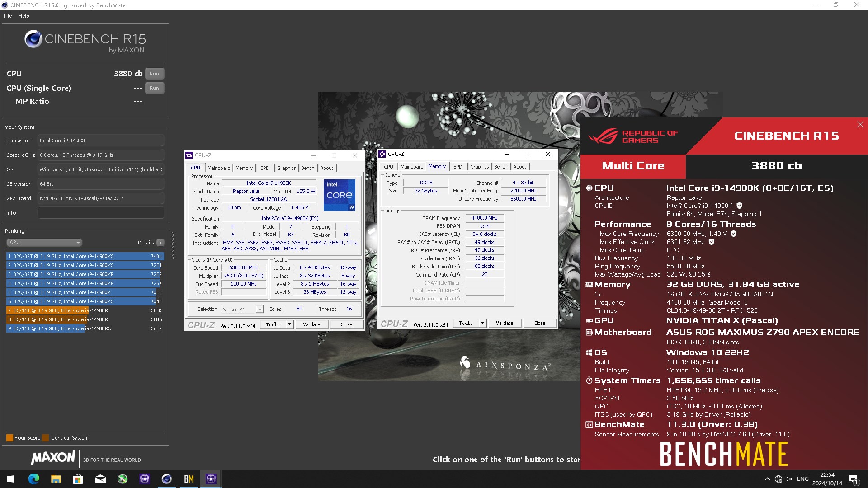Open Bench tab in left CPU-Z window
The height and width of the screenshot is (488, 868).
pos(308,168)
